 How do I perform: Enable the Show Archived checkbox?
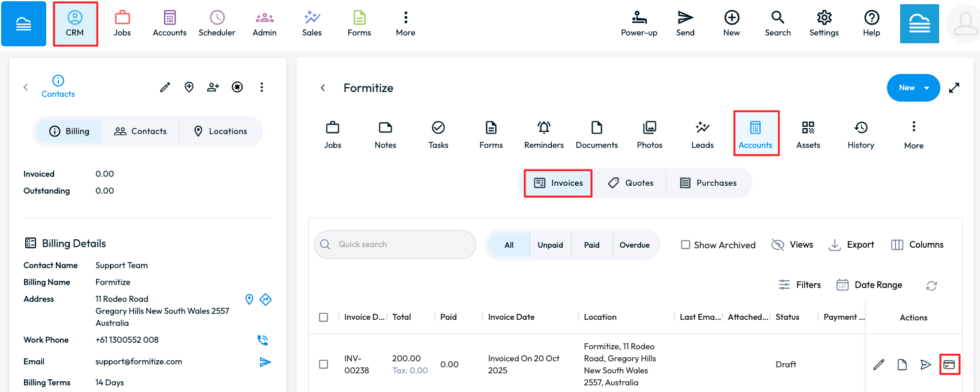tap(685, 245)
